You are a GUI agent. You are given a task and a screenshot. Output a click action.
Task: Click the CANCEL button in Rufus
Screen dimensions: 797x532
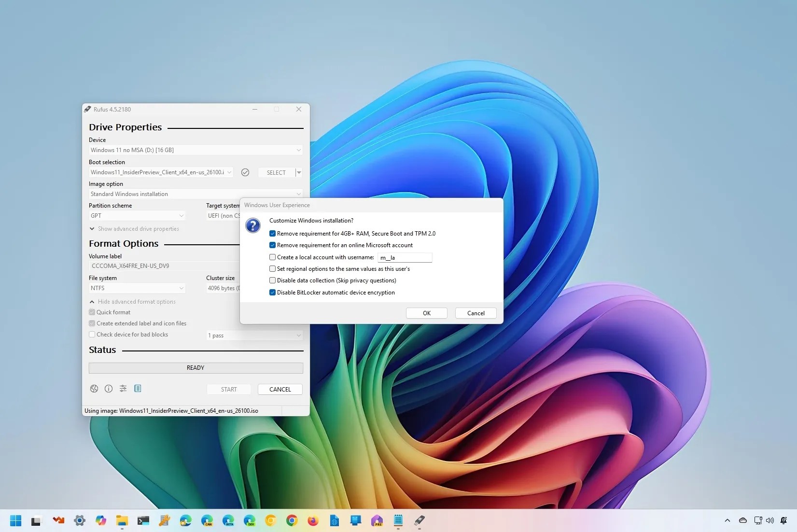(x=280, y=389)
